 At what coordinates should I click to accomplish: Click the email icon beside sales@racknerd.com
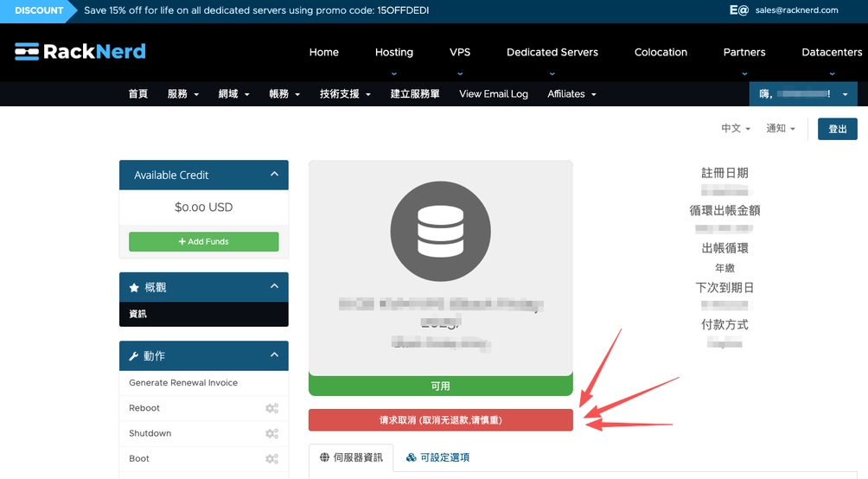(738, 10)
